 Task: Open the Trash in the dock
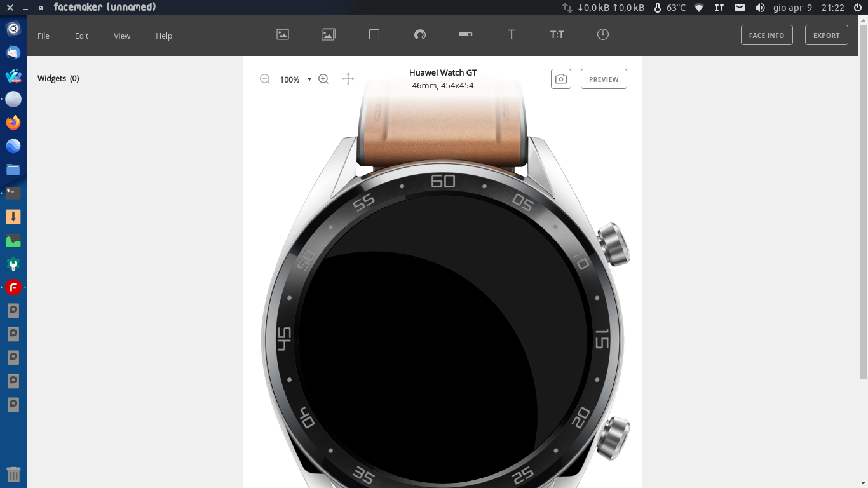tap(13, 474)
